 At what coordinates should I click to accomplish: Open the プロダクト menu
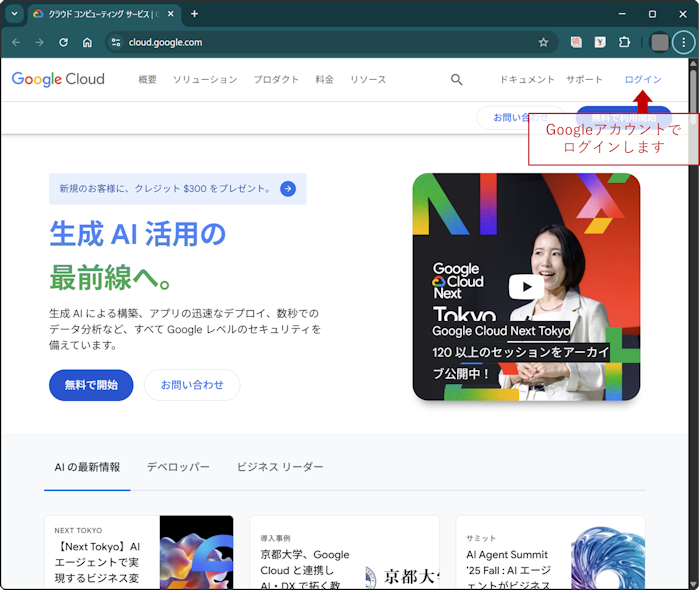coord(276,80)
